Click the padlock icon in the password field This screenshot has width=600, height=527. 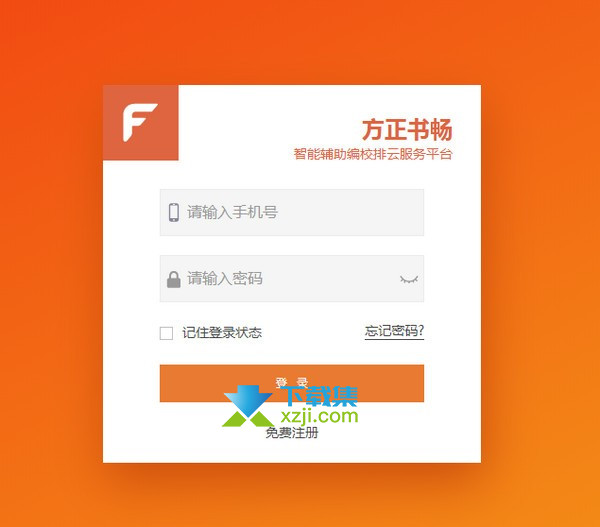tap(174, 279)
